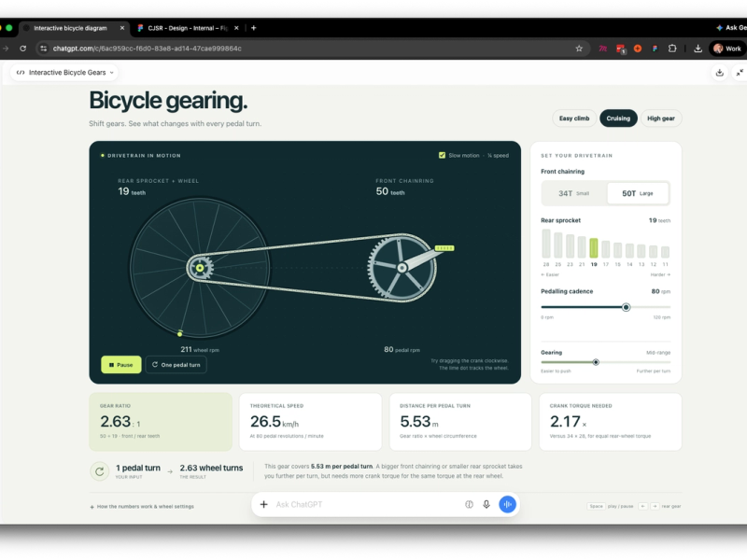Click the front chainring graphic

coord(402,268)
